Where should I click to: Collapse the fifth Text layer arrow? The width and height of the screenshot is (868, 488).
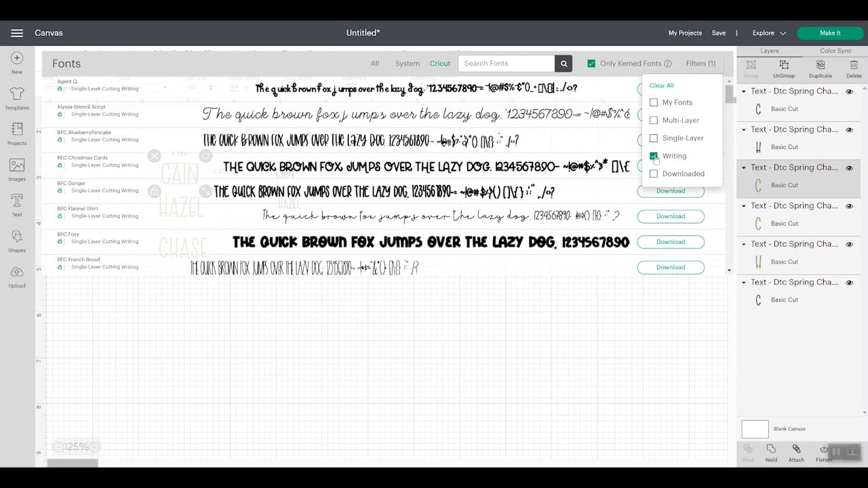(x=744, y=244)
